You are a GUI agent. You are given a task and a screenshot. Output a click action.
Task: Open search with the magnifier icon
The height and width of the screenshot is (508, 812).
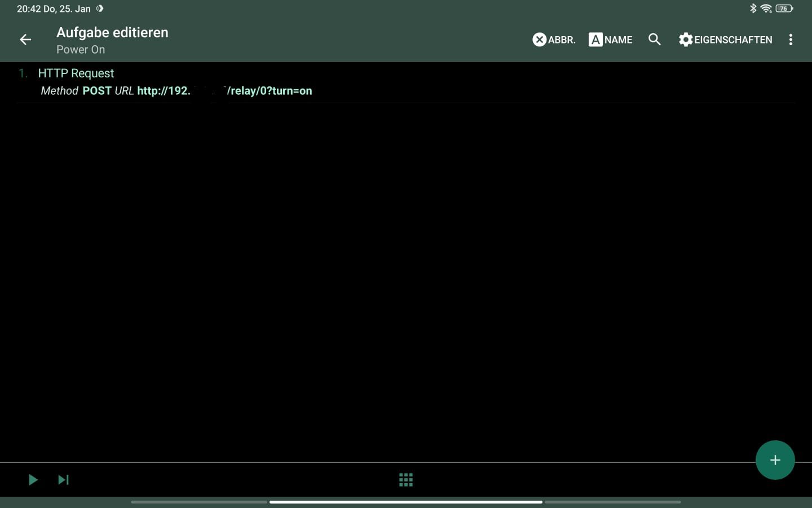point(655,40)
